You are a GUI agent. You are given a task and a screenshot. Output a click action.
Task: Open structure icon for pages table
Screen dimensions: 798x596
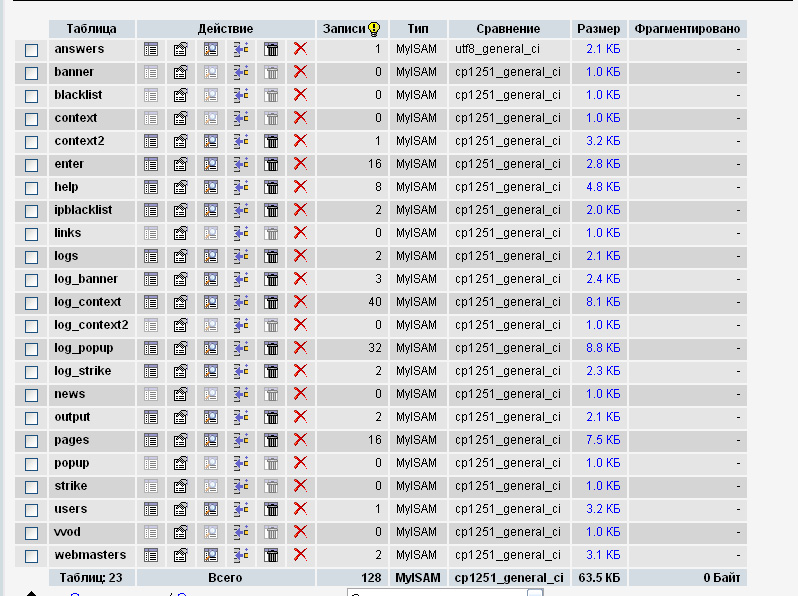point(181,440)
